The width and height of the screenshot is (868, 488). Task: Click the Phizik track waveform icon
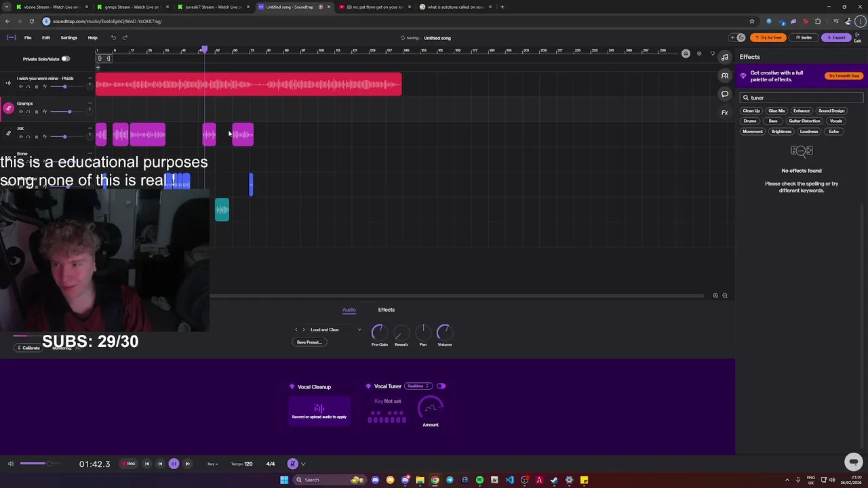pyautogui.click(x=8, y=83)
